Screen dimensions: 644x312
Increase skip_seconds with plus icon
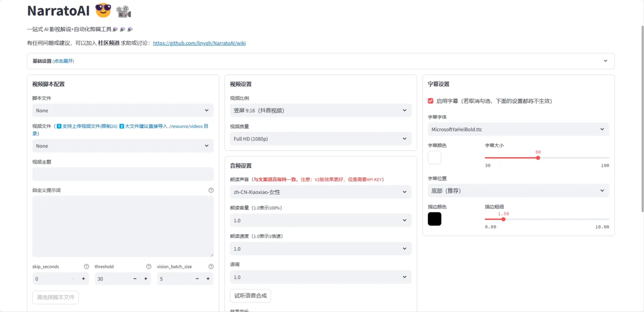click(x=83, y=279)
